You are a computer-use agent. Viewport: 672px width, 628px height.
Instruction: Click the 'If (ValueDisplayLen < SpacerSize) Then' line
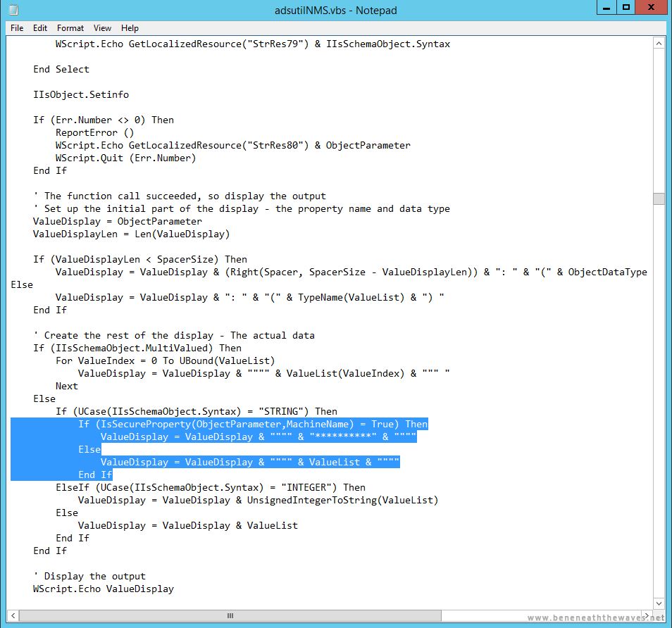pyautogui.click(x=139, y=260)
